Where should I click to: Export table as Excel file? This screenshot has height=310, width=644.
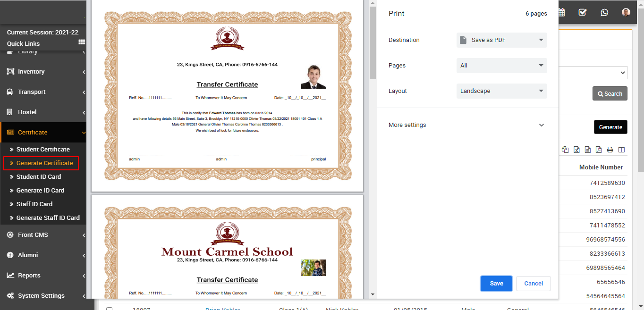point(576,150)
